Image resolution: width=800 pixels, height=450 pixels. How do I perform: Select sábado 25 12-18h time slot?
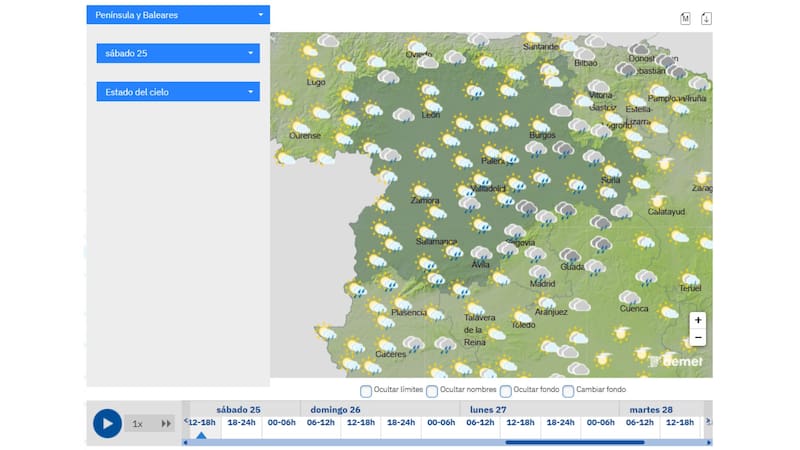pos(202,422)
